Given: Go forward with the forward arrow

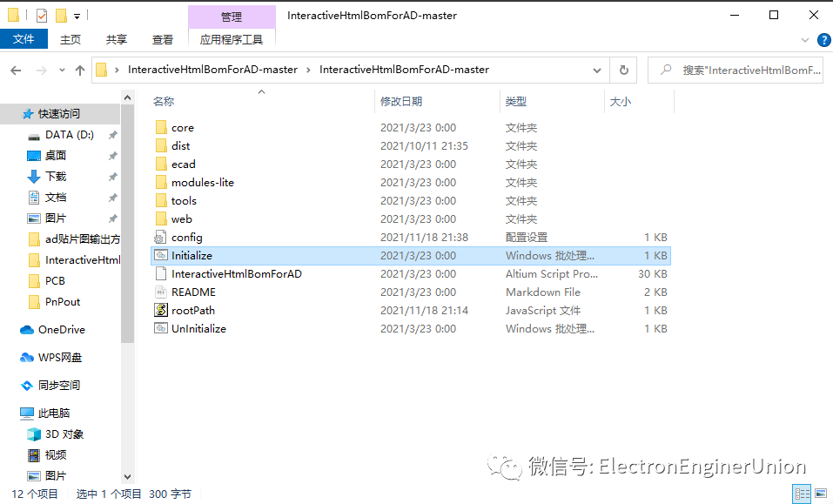Looking at the screenshot, I should pos(42,71).
